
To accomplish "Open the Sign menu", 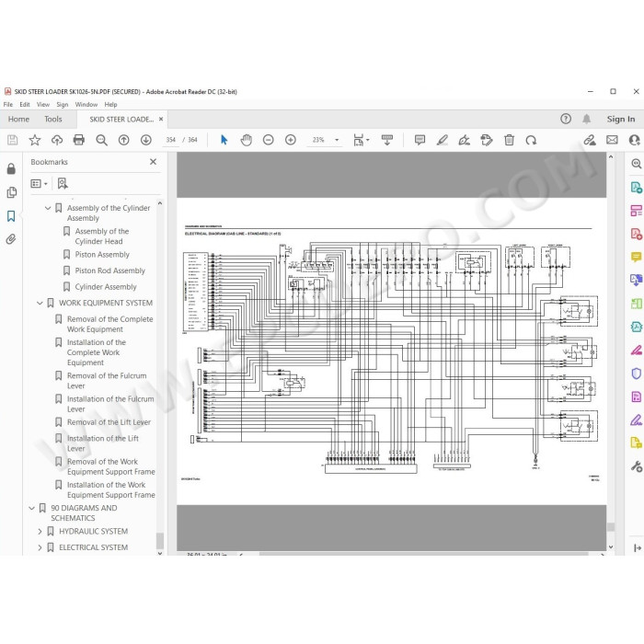I will (x=63, y=104).
